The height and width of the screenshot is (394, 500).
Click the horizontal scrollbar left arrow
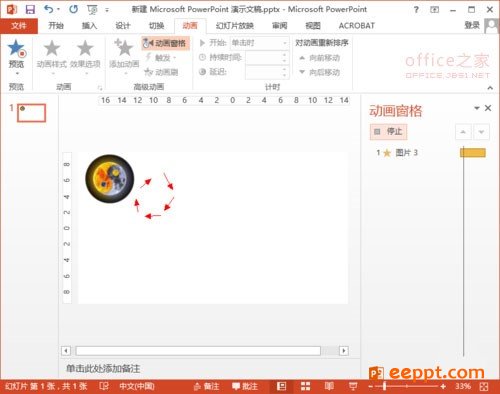pyautogui.click(x=66, y=351)
